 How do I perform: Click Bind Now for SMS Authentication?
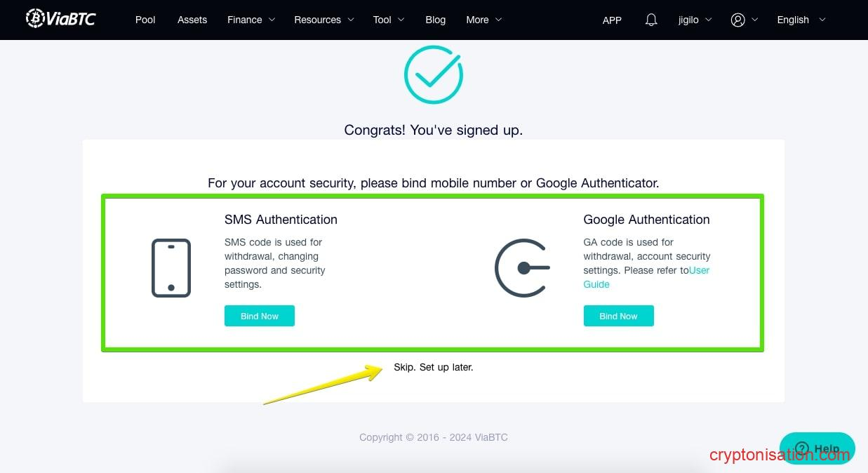(260, 316)
